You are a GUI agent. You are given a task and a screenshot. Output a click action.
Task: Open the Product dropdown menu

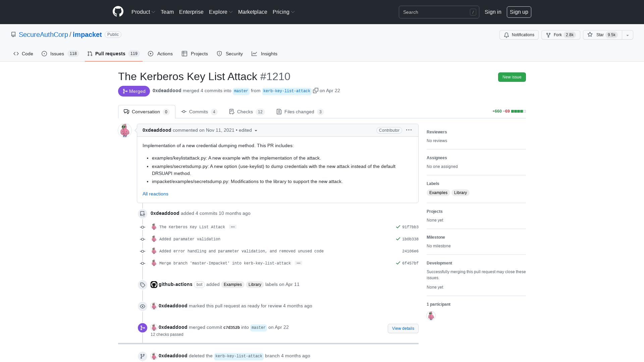[x=143, y=12]
